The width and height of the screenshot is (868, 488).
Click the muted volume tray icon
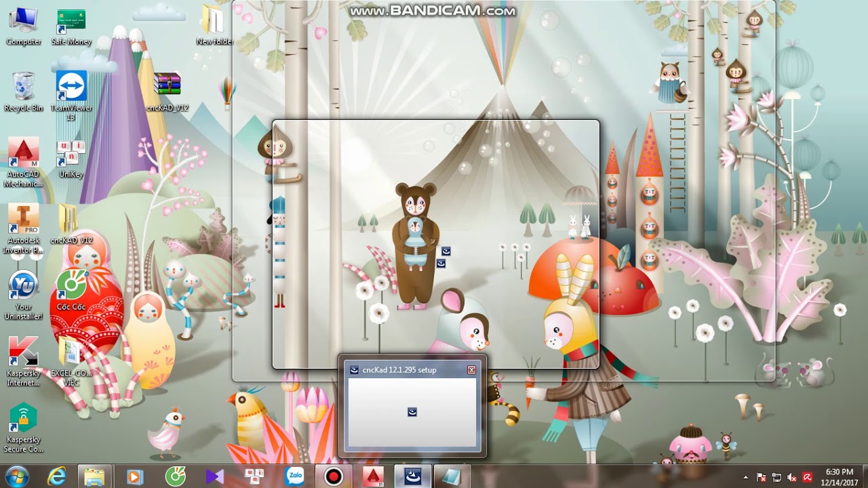pyautogui.click(x=792, y=477)
